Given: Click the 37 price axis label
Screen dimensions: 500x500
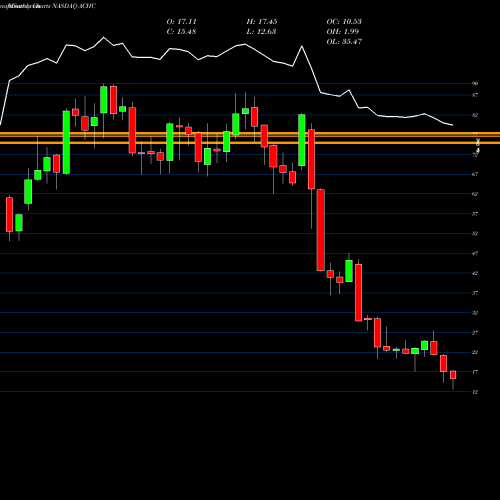Looking at the screenshot, I should 475,293.
